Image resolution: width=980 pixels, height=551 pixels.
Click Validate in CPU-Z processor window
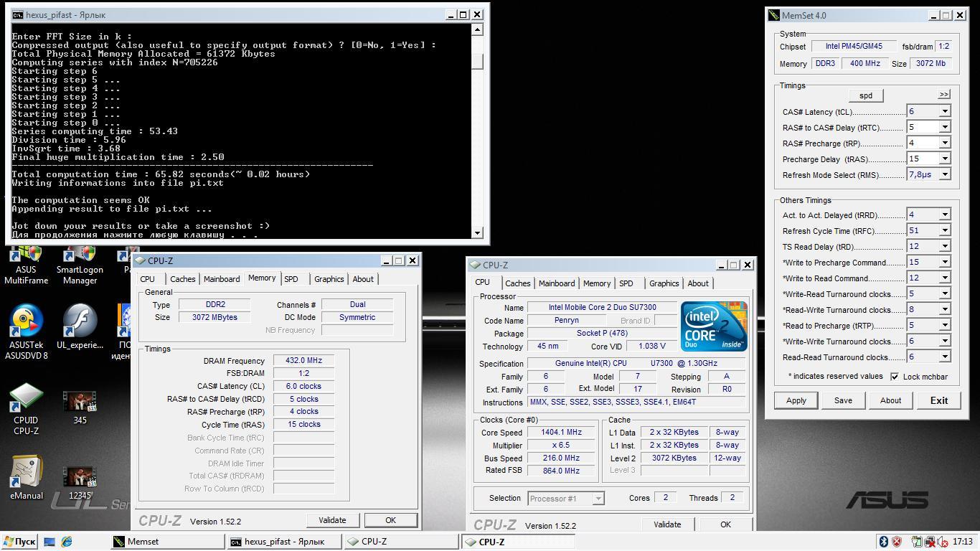tap(667, 524)
